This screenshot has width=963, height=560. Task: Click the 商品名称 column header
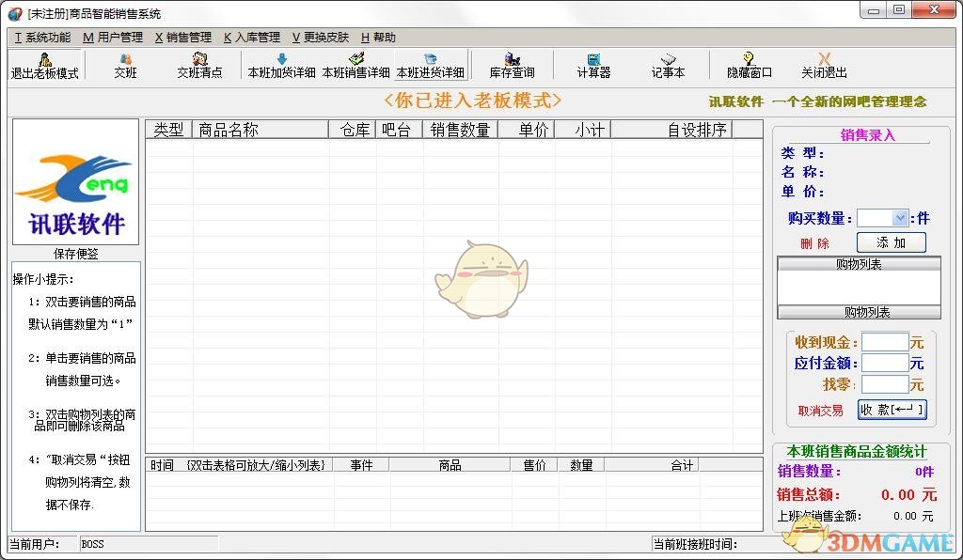(260, 130)
